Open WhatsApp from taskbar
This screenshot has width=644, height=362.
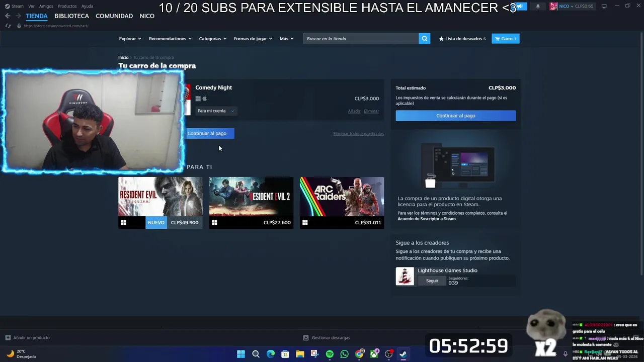tap(344, 354)
